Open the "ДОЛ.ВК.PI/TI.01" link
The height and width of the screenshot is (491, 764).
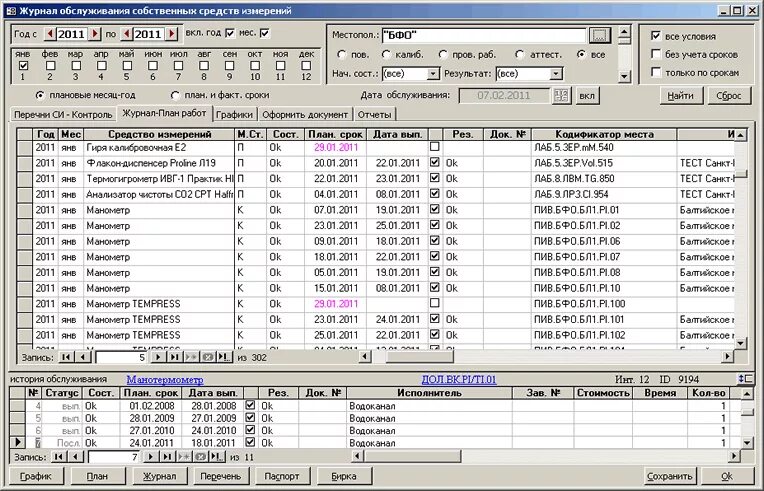pyautogui.click(x=458, y=379)
